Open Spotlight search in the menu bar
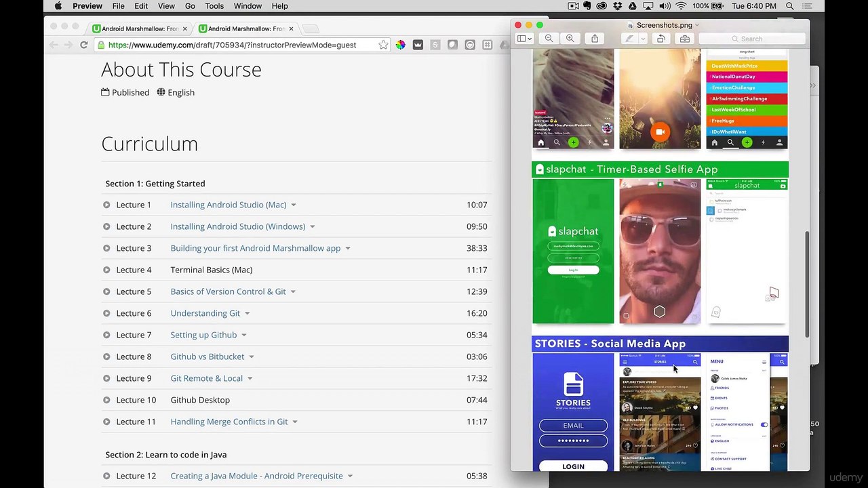Viewport: 868px width, 488px height. pos(790,6)
